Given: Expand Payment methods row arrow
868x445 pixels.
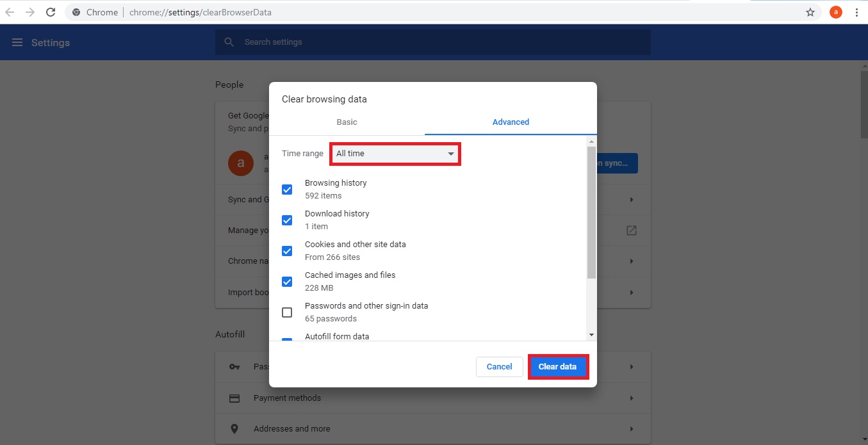Looking at the screenshot, I should pyautogui.click(x=631, y=398).
